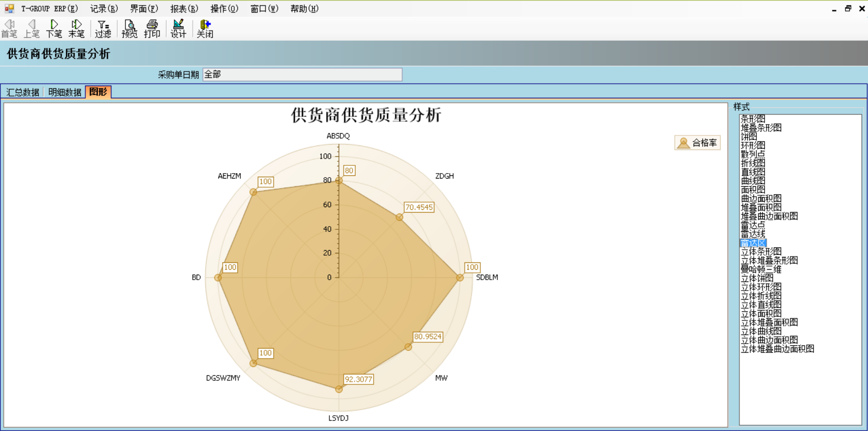Click previous record (上笔) icon
The height and width of the screenshot is (431, 868).
pyautogui.click(x=31, y=29)
